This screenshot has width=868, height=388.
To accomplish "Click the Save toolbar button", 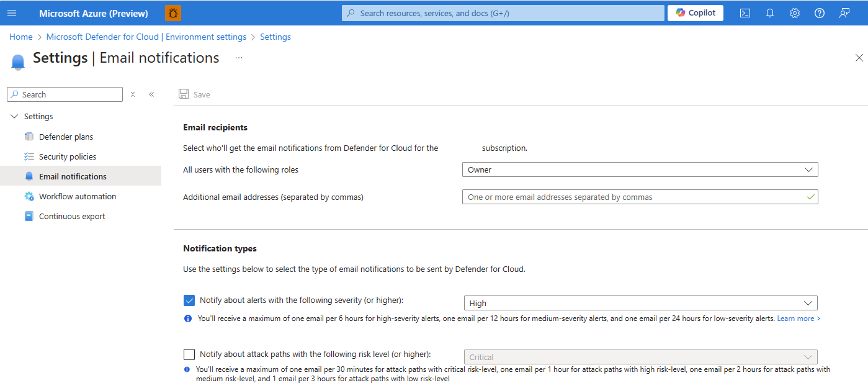I will click(194, 94).
